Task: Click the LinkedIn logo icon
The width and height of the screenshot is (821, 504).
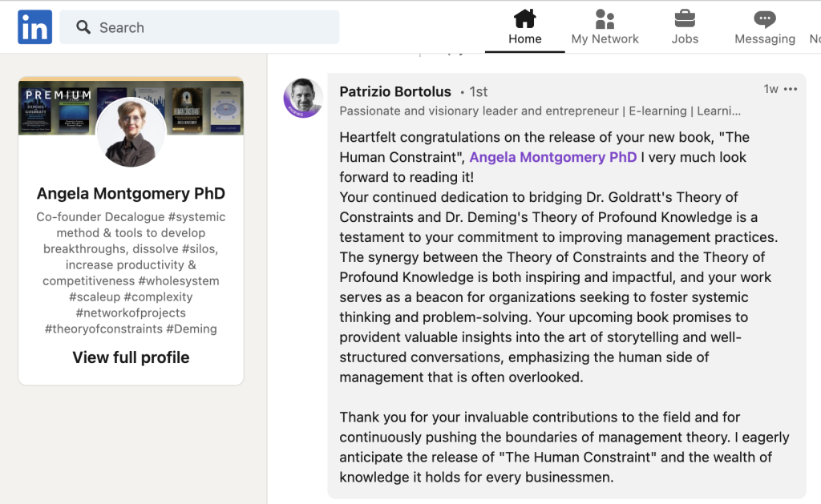Action: 34,27
